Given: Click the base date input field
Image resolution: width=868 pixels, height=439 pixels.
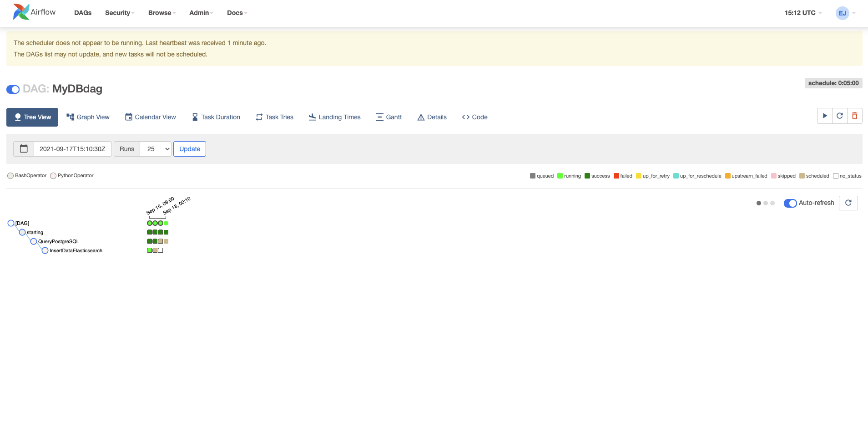Looking at the screenshot, I should point(73,149).
